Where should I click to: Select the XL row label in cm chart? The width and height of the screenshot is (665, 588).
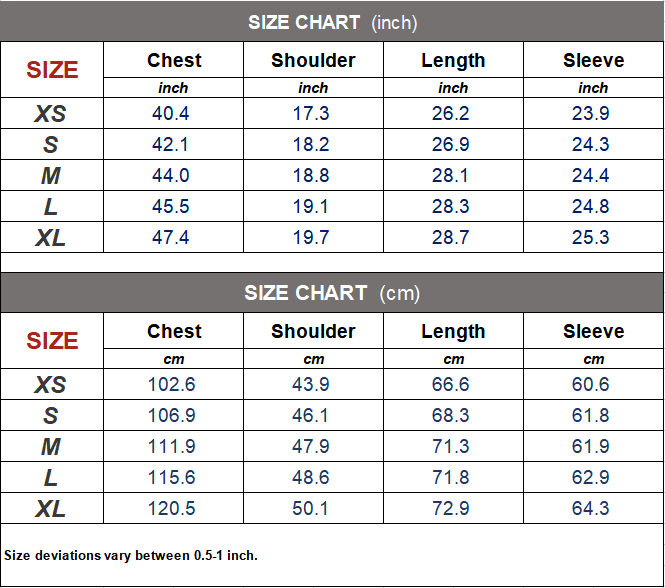point(51,509)
